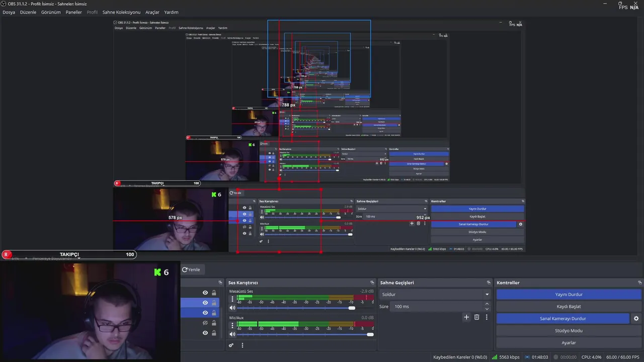Open virtual camera settings gear icon

tap(636, 318)
